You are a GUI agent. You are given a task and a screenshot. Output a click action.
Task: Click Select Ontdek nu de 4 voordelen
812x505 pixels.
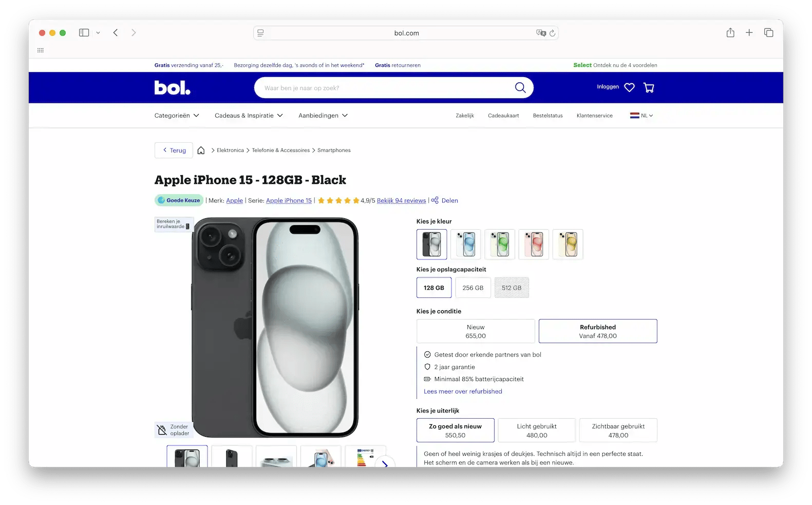pos(615,65)
